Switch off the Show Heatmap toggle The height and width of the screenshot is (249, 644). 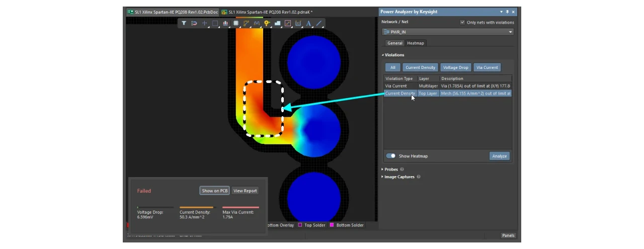pos(390,156)
